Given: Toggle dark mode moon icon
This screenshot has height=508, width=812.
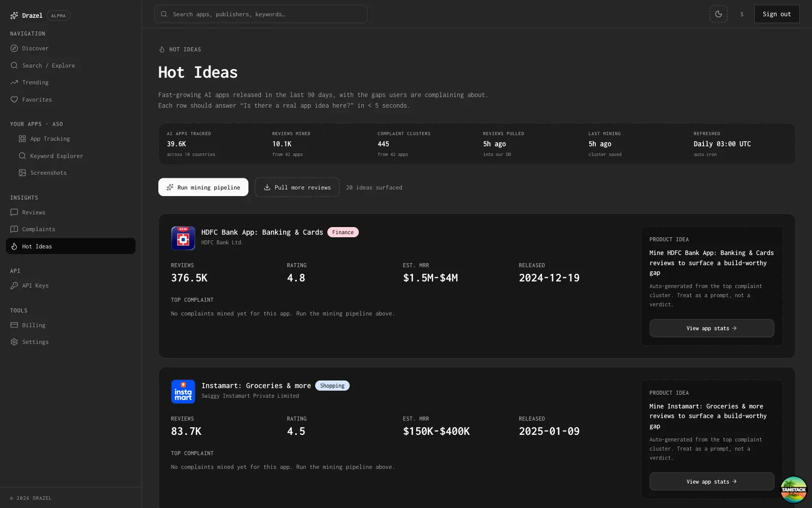Looking at the screenshot, I should click(x=718, y=14).
